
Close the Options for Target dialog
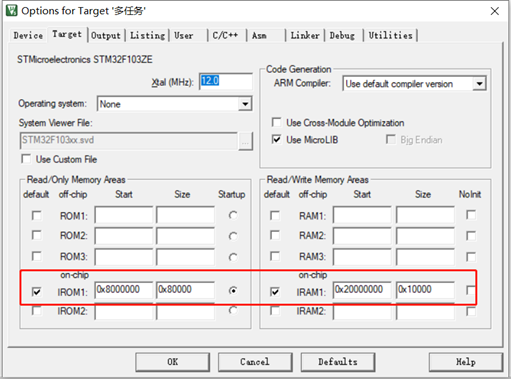(495, 11)
